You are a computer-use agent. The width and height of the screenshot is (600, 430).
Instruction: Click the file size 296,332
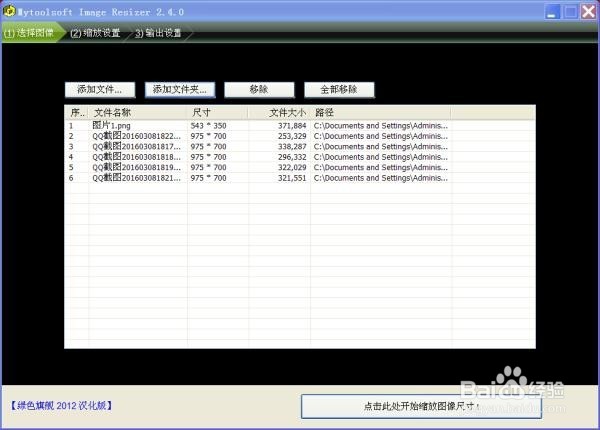click(x=292, y=157)
